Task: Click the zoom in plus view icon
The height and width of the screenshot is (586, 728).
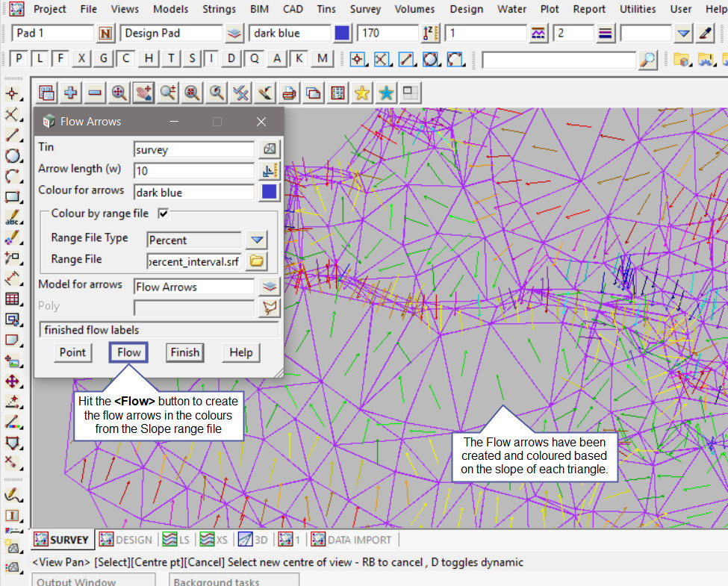Action: click(71, 93)
